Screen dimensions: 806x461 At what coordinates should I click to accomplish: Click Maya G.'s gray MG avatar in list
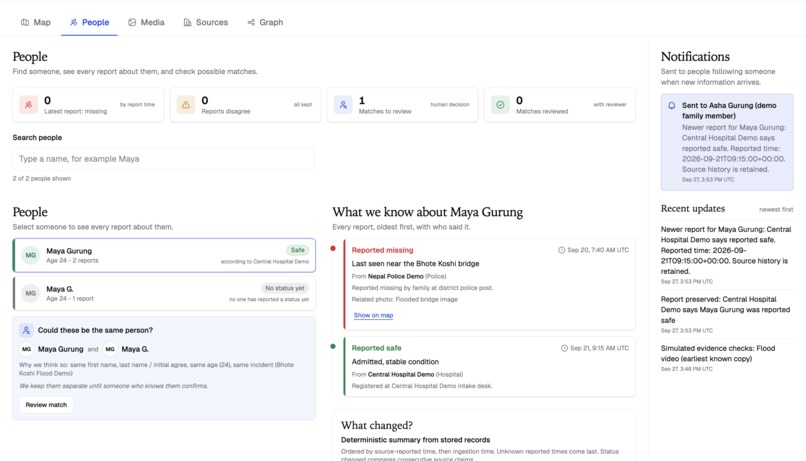(30, 293)
